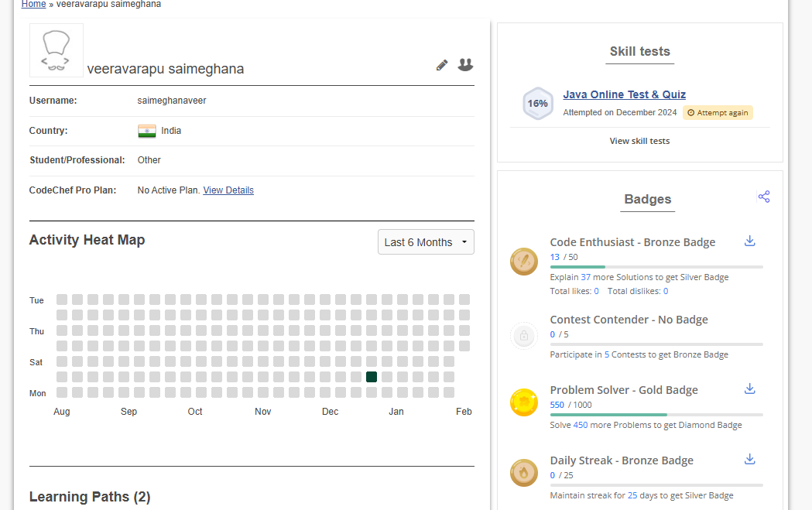Click the chef hat profile avatar
The width and height of the screenshot is (812, 510).
[56, 50]
